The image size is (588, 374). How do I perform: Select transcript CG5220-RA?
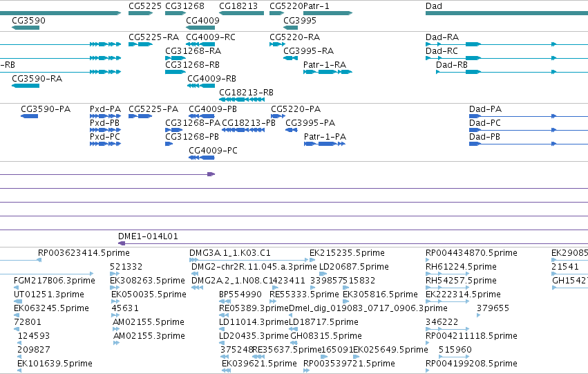click(x=278, y=44)
